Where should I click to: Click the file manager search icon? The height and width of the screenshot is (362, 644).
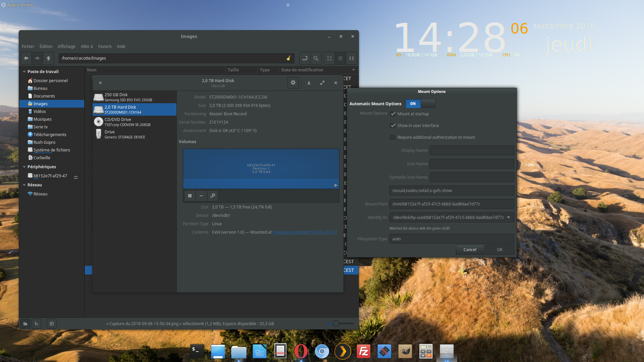click(x=316, y=58)
